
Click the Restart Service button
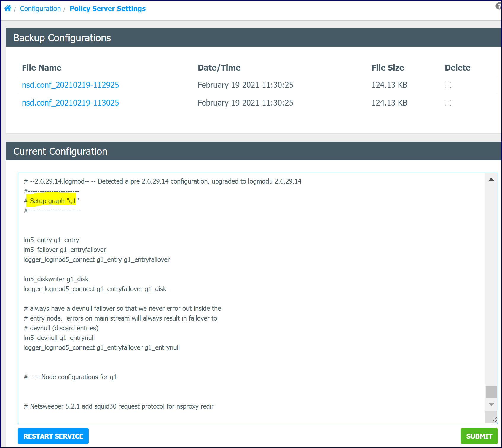53,436
